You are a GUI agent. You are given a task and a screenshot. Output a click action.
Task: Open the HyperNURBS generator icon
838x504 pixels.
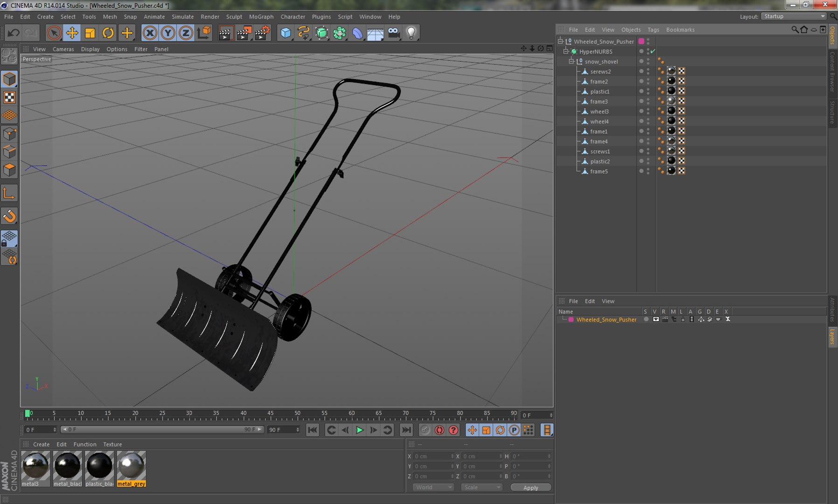coord(321,33)
